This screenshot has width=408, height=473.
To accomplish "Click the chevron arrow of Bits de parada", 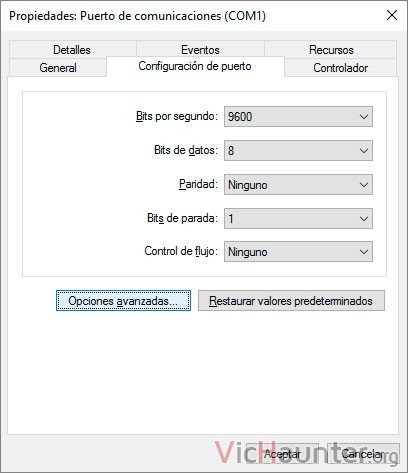I will click(364, 219).
